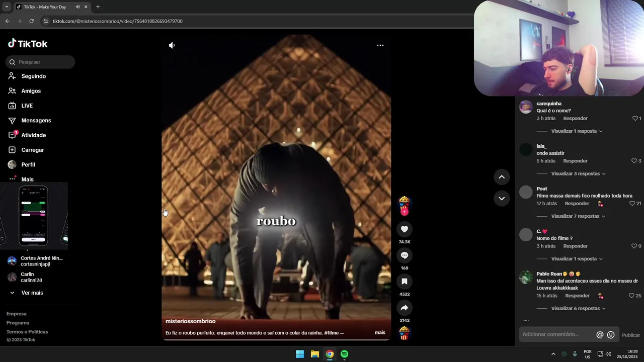Expand 7 replies under Pout's comment
644x362 pixels.
(578, 216)
